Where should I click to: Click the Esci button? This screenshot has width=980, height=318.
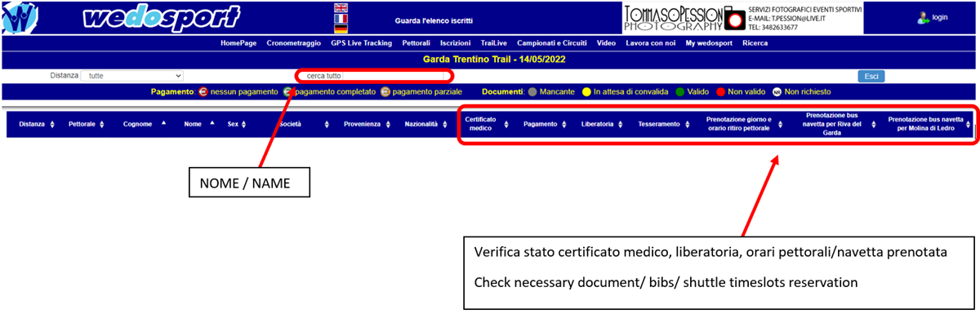[x=871, y=76]
